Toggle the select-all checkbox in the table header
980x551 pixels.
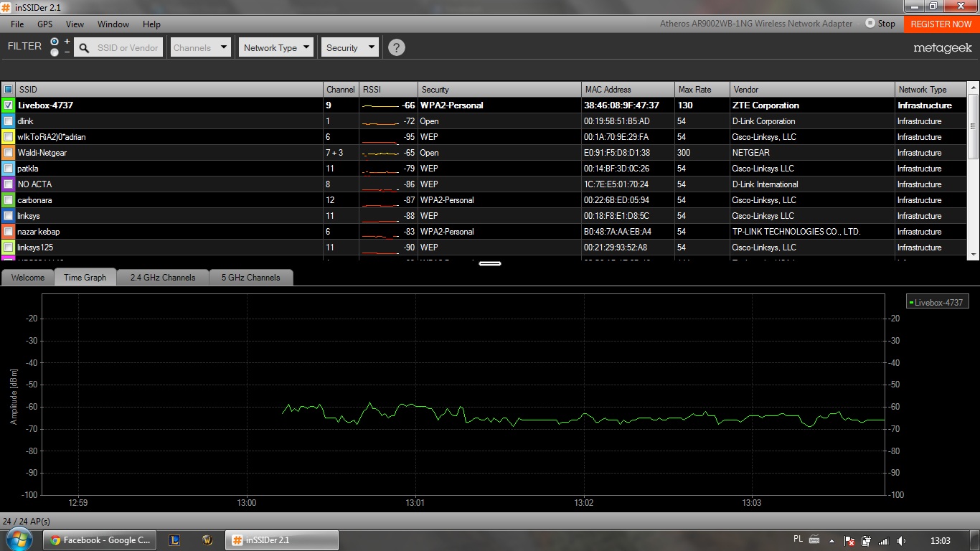coord(8,90)
